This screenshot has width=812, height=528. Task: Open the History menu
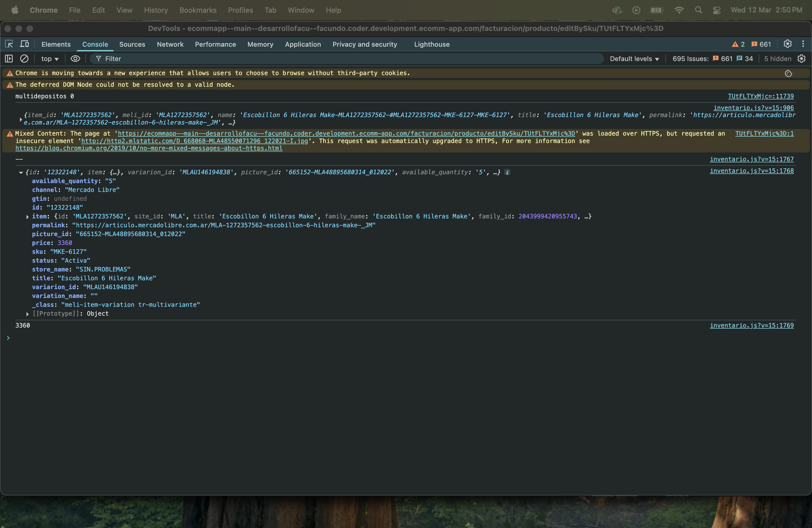click(156, 10)
